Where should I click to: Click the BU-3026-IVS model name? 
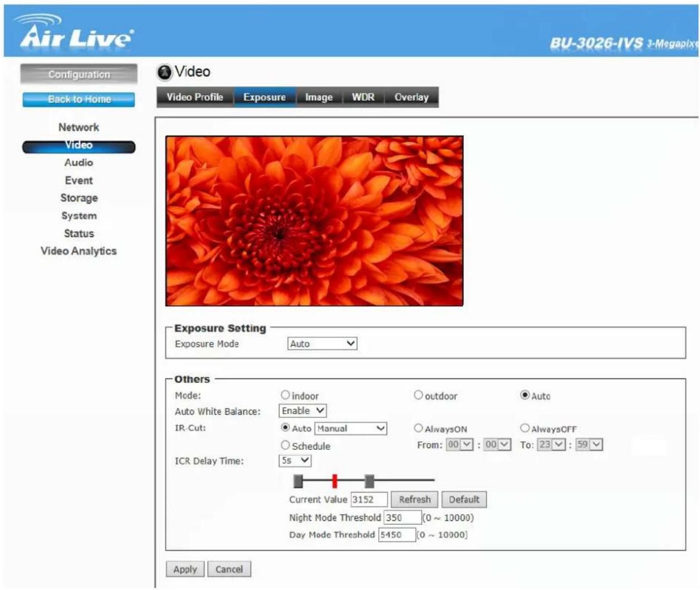pos(596,43)
